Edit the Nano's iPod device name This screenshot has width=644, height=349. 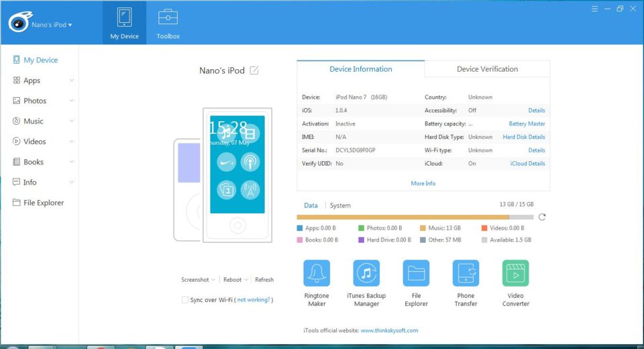pos(254,70)
